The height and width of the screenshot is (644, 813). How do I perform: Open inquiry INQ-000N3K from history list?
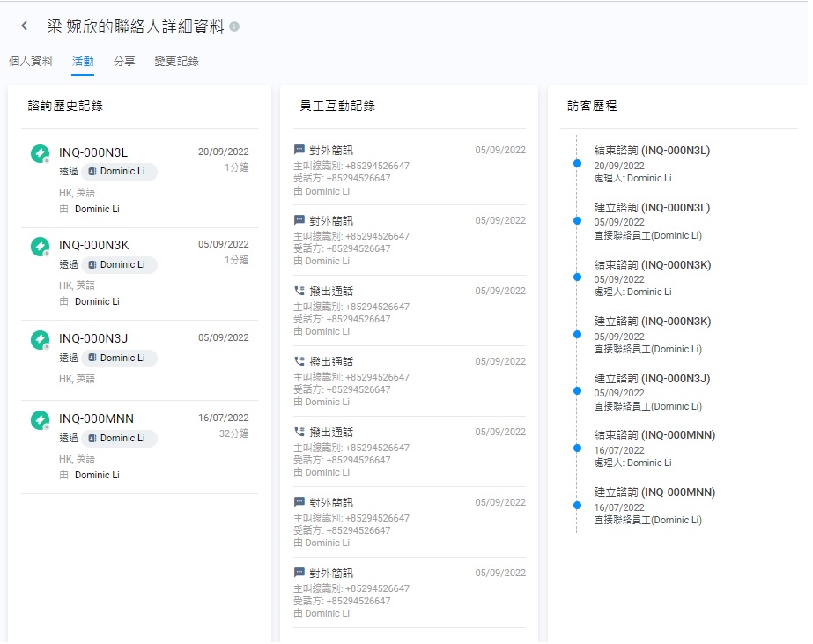coord(93,245)
